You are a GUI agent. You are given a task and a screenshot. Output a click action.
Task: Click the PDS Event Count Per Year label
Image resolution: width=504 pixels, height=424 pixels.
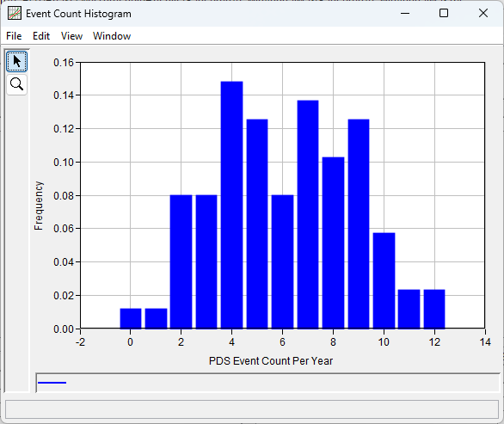[271, 360]
